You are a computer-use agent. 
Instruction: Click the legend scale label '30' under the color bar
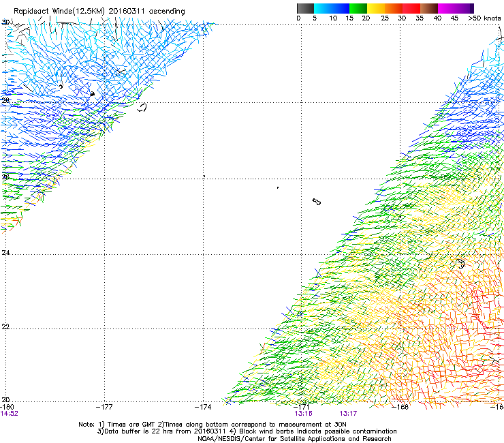(402, 18)
